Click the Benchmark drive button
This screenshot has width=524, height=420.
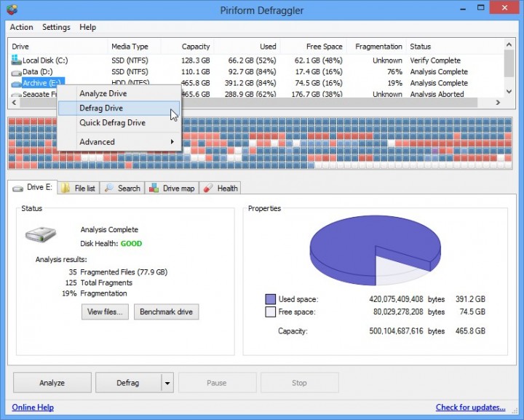[166, 312]
